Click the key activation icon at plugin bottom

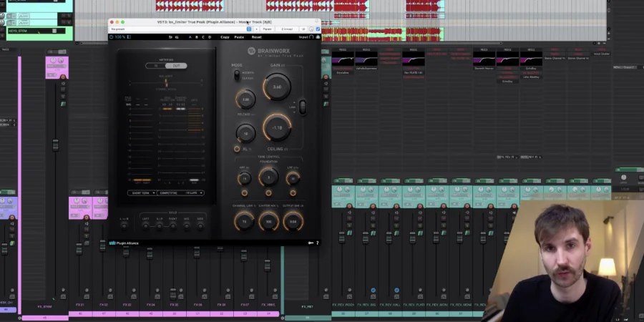(x=311, y=243)
